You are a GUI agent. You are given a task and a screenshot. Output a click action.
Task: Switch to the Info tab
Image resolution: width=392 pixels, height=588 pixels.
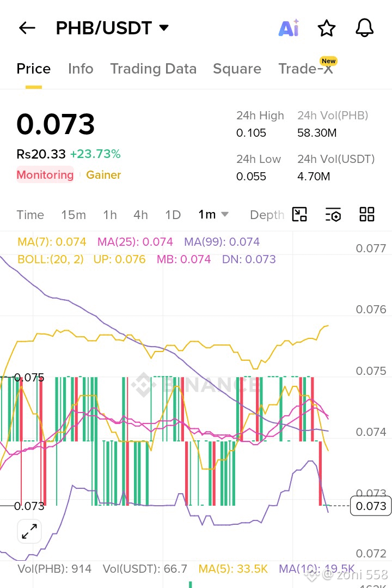coord(81,69)
